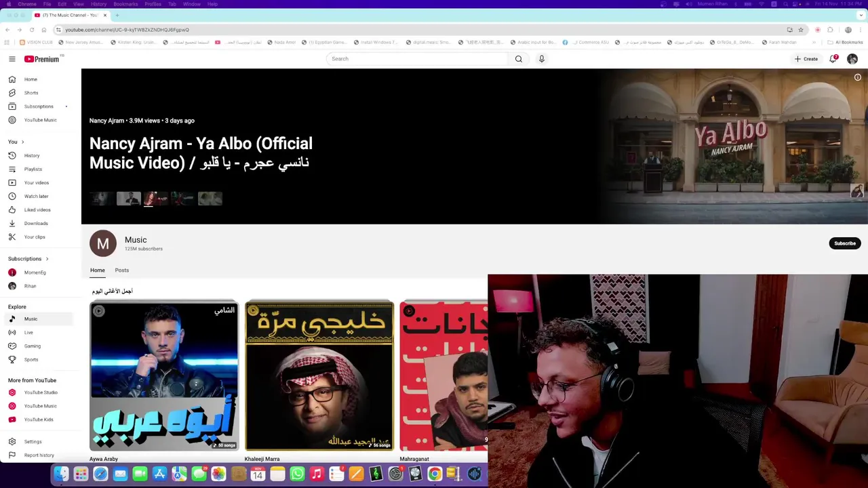Open Khaleeji Marra playlist thumbnail

319,376
